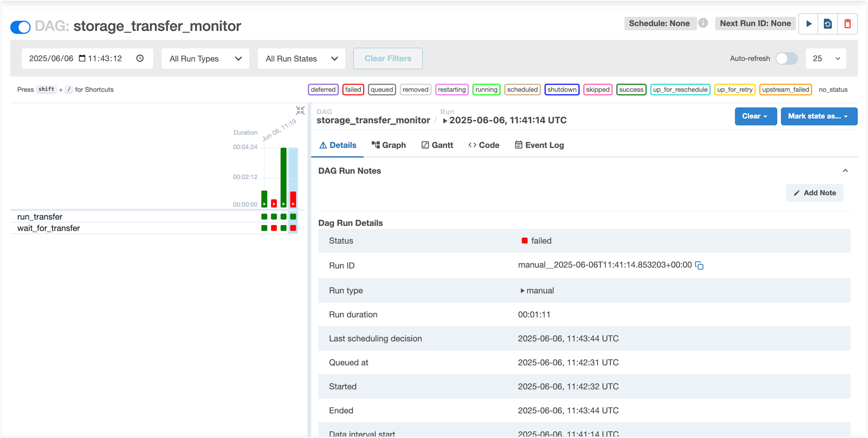The height and width of the screenshot is (438, 868).
Task: Click the schedule info icon
Action: [x=703, y=23]
